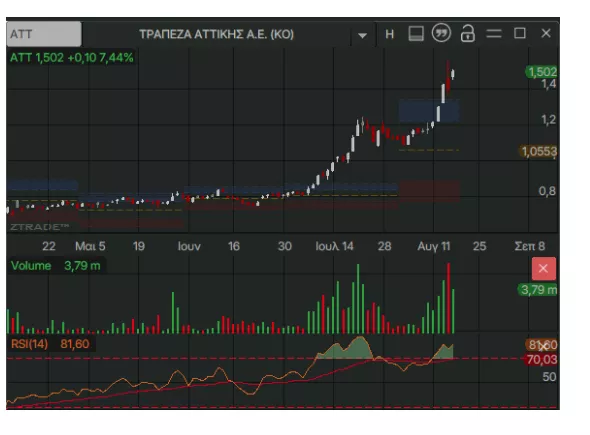This screenshot has height=435, width=590.
Task: Open the symbol dropdown arrow
Action: click(362, 35)
